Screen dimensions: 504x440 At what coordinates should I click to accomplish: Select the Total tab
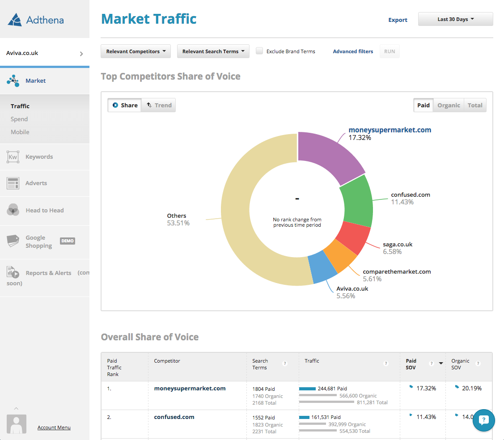475,105
